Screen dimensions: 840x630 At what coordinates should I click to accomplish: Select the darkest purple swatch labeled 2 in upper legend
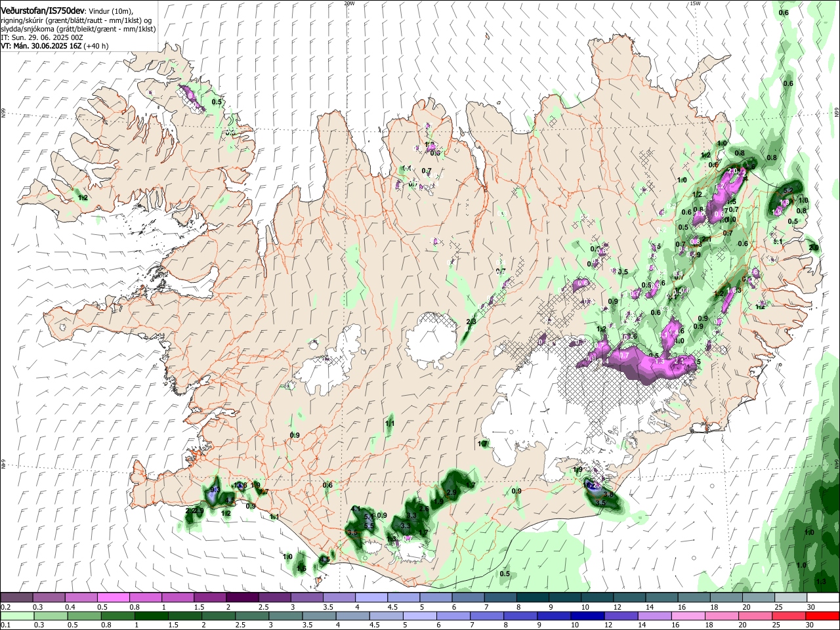pyautogui.click(x=242, y=598)
